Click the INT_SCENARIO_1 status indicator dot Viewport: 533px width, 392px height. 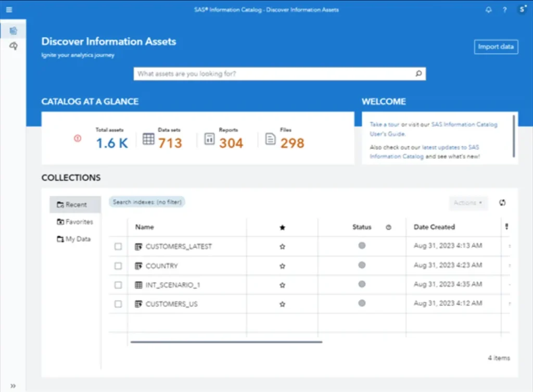click(x=362, y=284)
